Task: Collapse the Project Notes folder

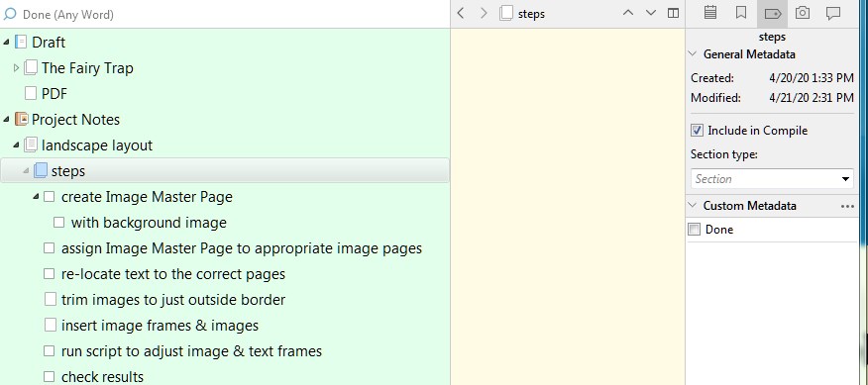Action: click(x=6, y=120)
